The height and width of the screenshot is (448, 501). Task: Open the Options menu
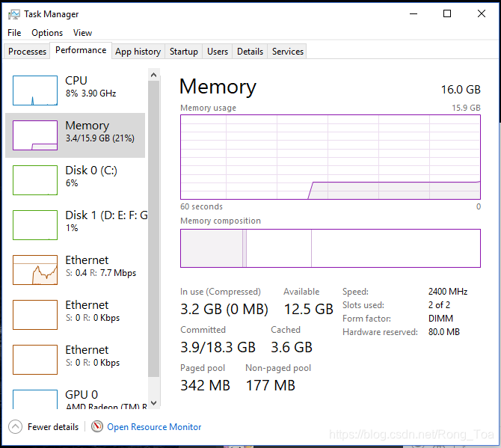[x=47, y=33]
